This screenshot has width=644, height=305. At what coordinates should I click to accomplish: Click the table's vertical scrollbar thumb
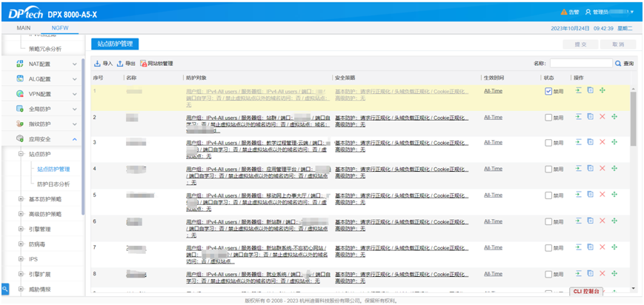634,118
